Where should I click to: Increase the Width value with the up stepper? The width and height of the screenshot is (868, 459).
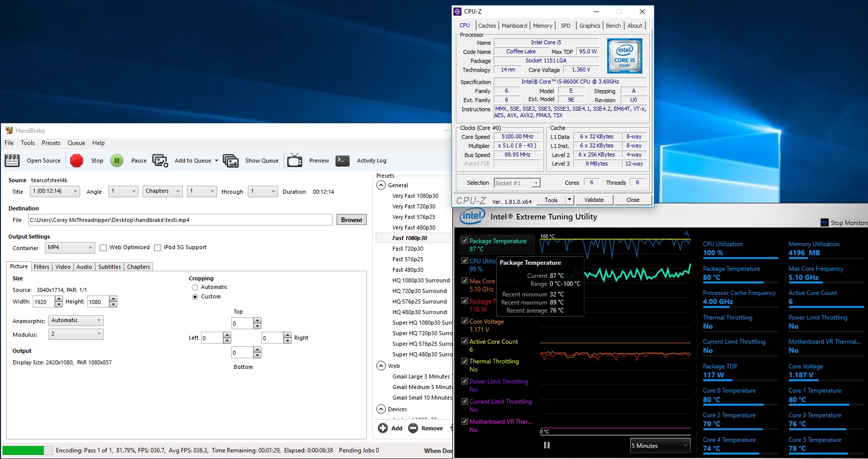point(59,299)
